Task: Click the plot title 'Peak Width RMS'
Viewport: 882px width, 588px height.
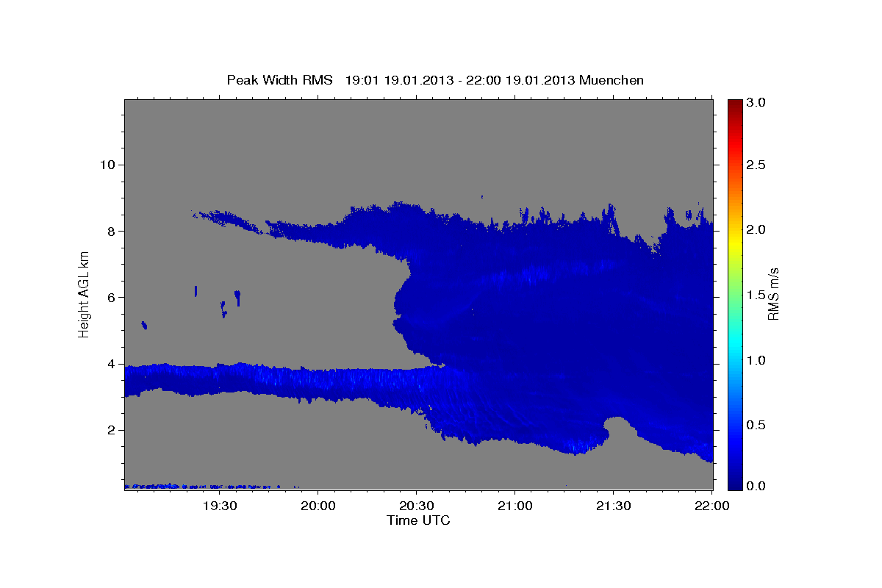Action: (x=279, y=80)
